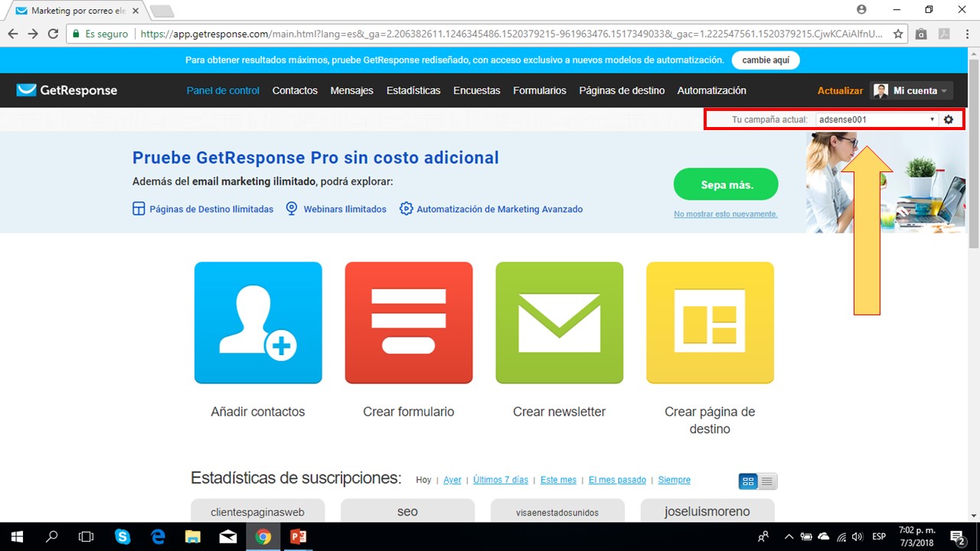Open File Explorer from taskbar
Viewport: 980px width, 551px height.
tap(193, 536)
